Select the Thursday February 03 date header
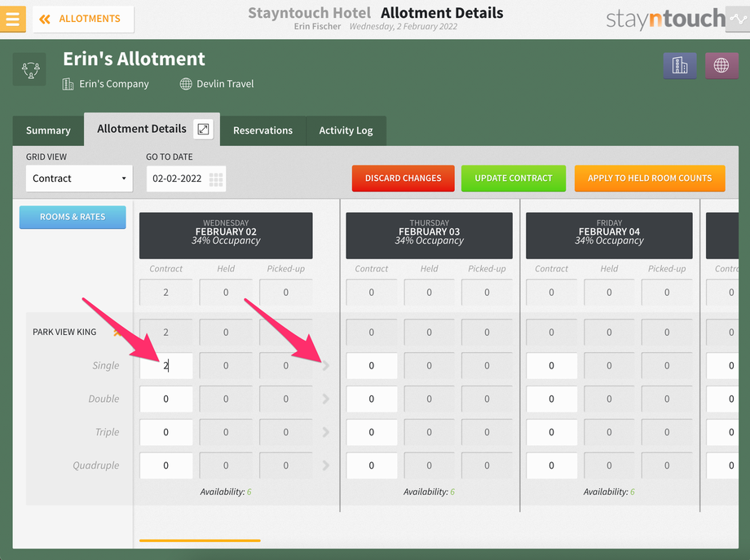 click(x=429, y=236)
